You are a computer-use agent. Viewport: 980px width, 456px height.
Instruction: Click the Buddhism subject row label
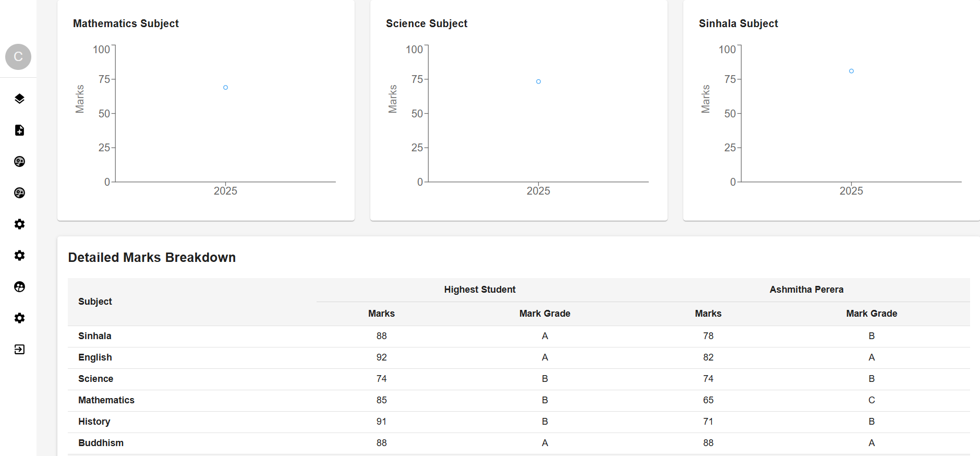tap(101, 443)
